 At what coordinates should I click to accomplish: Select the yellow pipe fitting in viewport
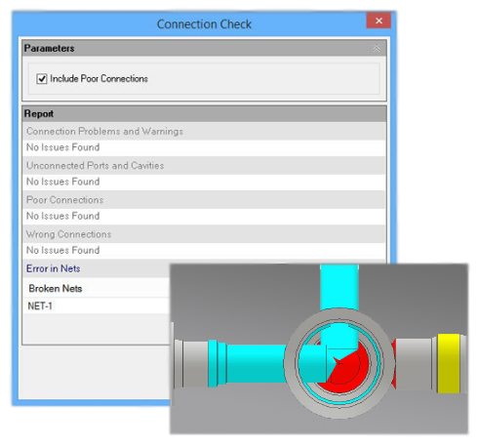pos(449,363)
